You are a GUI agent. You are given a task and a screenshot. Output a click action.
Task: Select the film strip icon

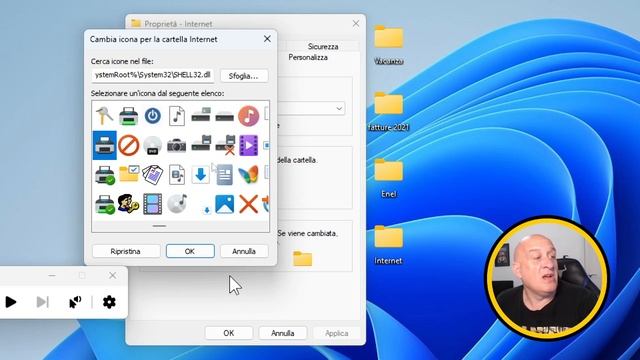coord(152,204)
